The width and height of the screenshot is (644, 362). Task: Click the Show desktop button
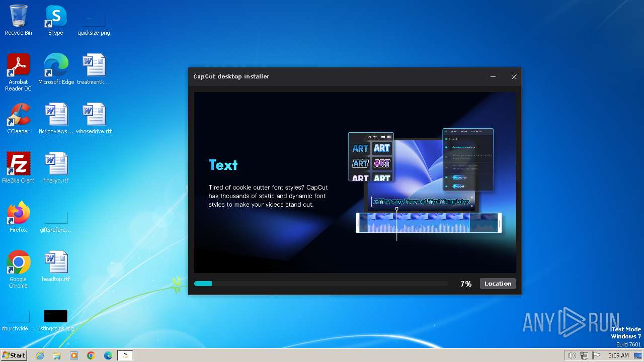pos(638,355)
